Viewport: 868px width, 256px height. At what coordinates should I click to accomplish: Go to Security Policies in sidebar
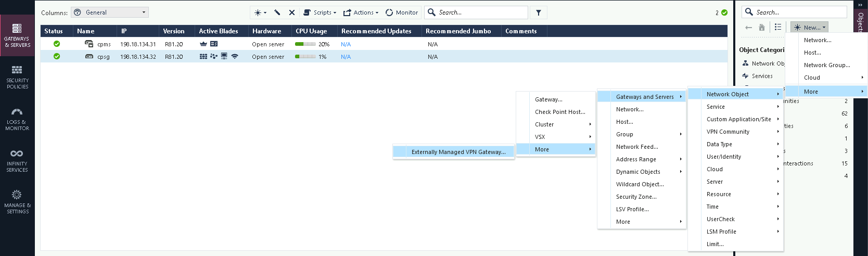[x=17, y=76]
